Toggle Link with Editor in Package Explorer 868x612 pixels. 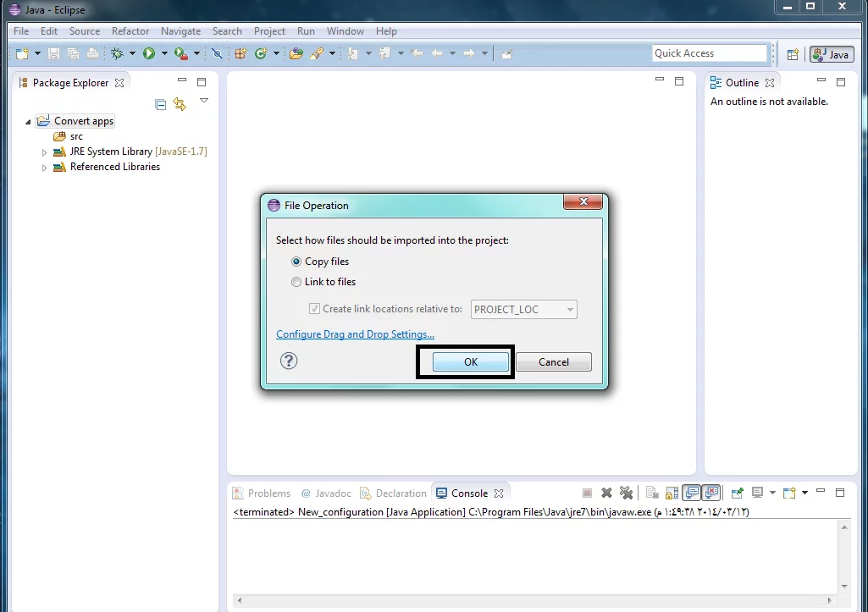click(x=179, y=104)
